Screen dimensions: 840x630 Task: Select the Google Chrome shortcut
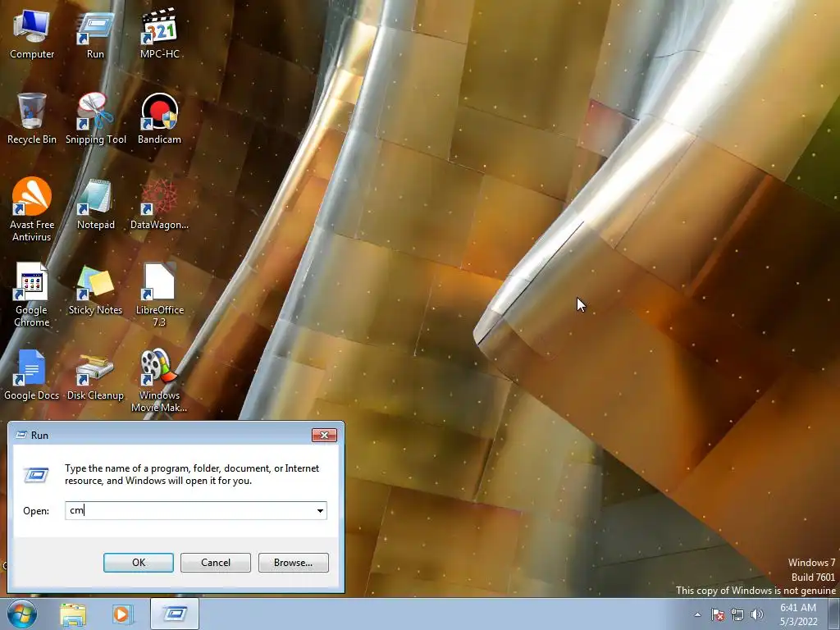point(32,294)
